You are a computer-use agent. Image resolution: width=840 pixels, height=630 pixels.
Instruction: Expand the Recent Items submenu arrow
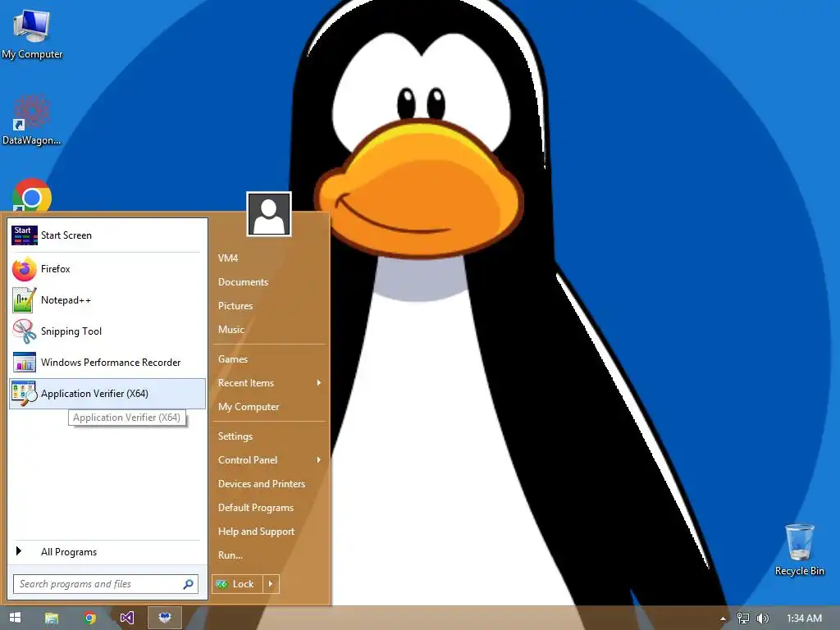[319, 382]
